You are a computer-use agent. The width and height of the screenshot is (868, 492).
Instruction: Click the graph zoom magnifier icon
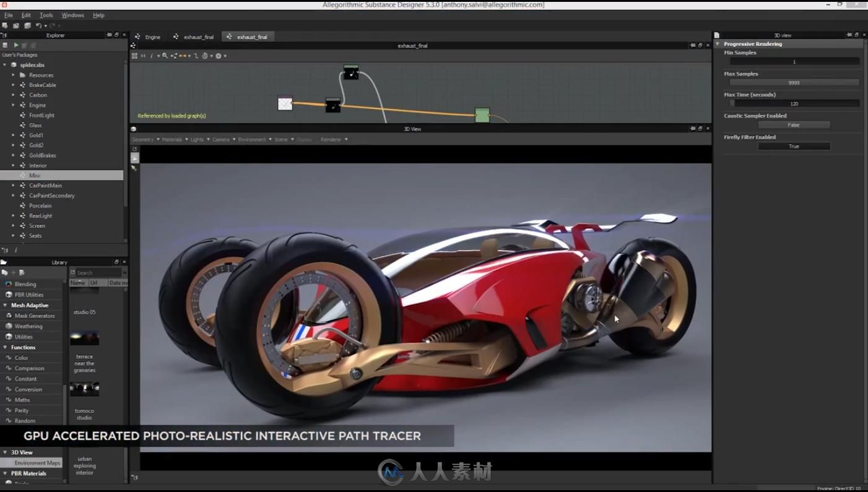coord(165,56)
